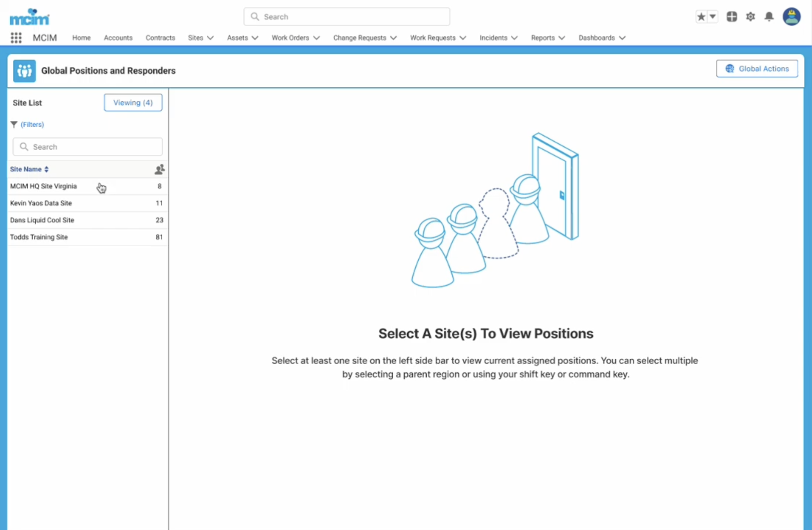Open the setup gear menu
Screen dimensions: 812x530
tap(751, 17)
